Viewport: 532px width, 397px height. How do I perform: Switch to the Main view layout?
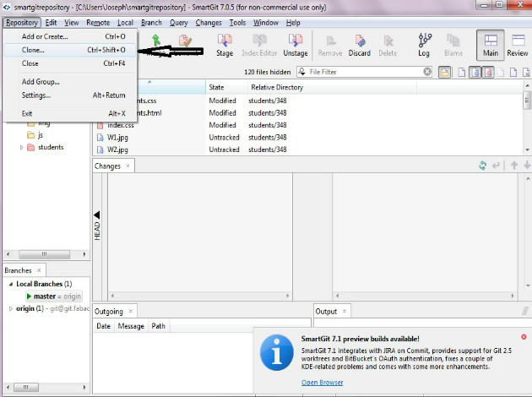click(491, 45)
